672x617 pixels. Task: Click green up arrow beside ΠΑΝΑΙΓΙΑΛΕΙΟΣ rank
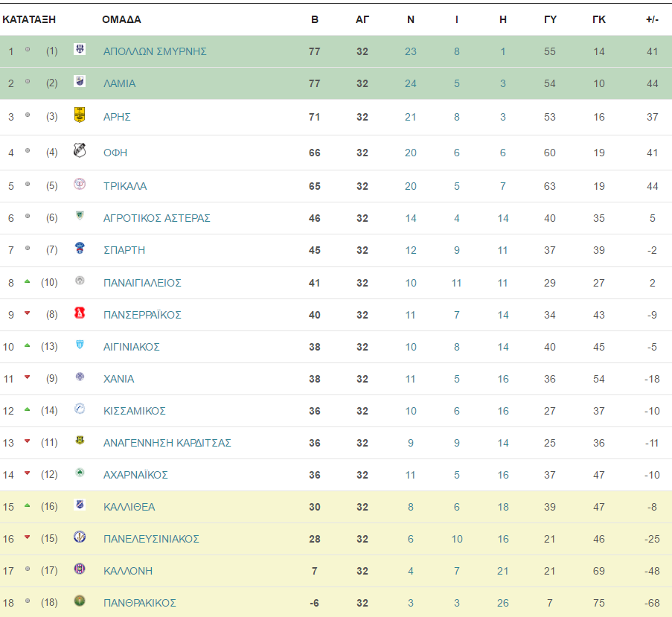[x=28, y=281]
